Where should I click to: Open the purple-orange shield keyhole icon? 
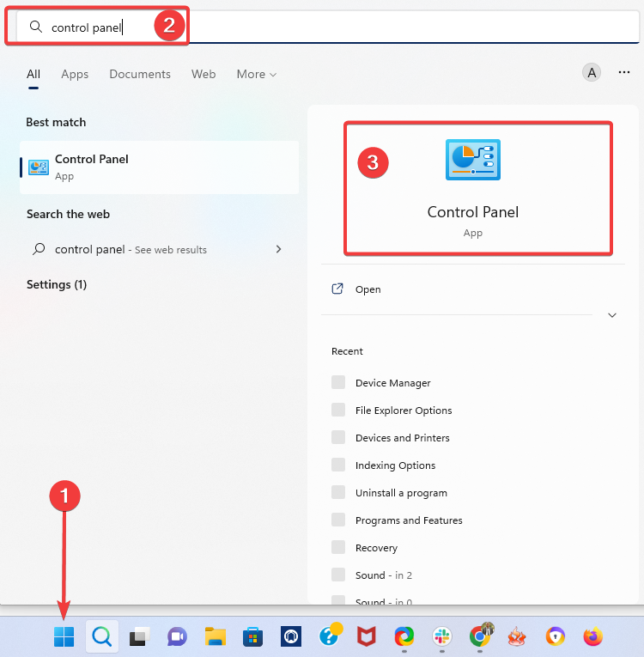click(x=556, y=637)
